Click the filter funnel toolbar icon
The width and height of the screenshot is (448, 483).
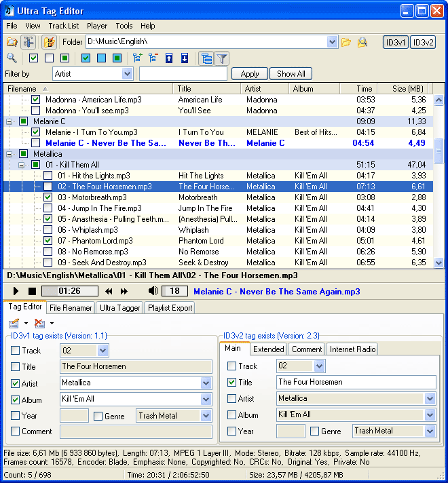coord(222,58)
